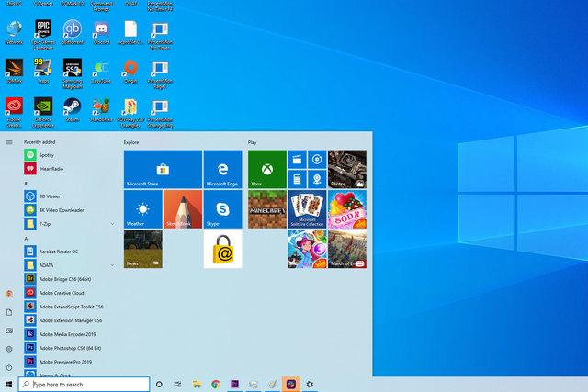Open the News live tile
Image resolution: width=588 pixels, height=392 pixels.
point(143,249)
